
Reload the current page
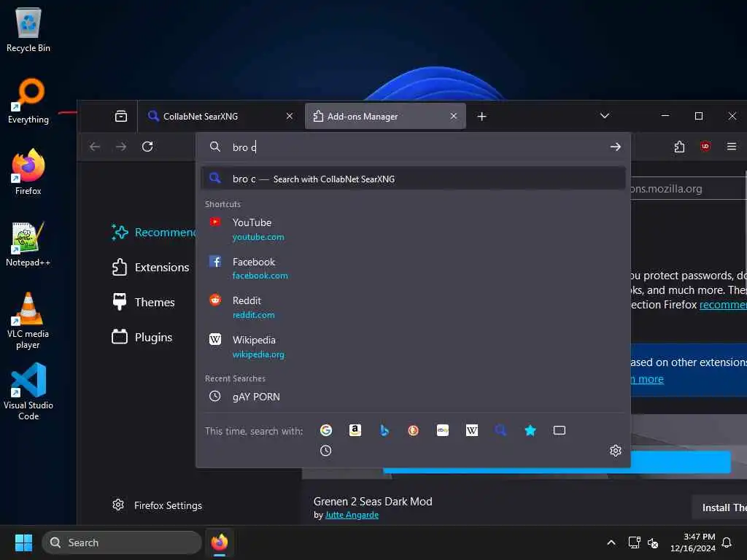tap(147, 147)
